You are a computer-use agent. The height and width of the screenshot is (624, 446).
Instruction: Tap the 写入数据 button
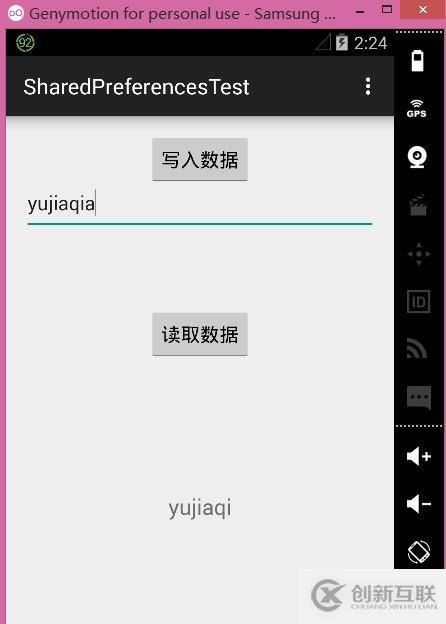tap(200, 160)
